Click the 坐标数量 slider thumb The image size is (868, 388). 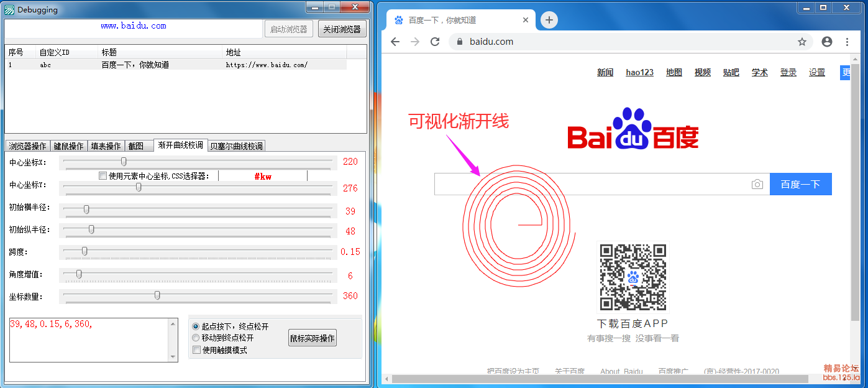tap(157, 295)
